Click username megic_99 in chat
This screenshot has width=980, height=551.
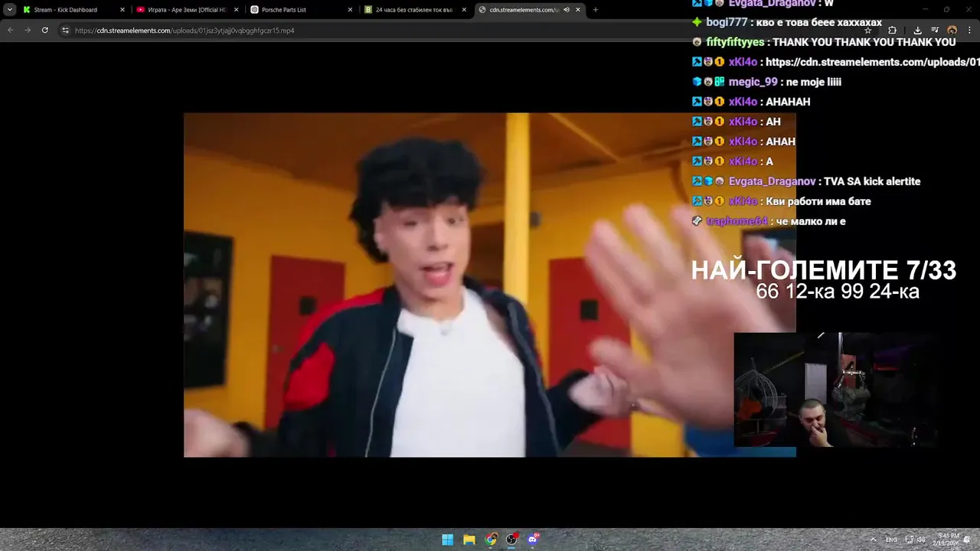coord(753,82)
